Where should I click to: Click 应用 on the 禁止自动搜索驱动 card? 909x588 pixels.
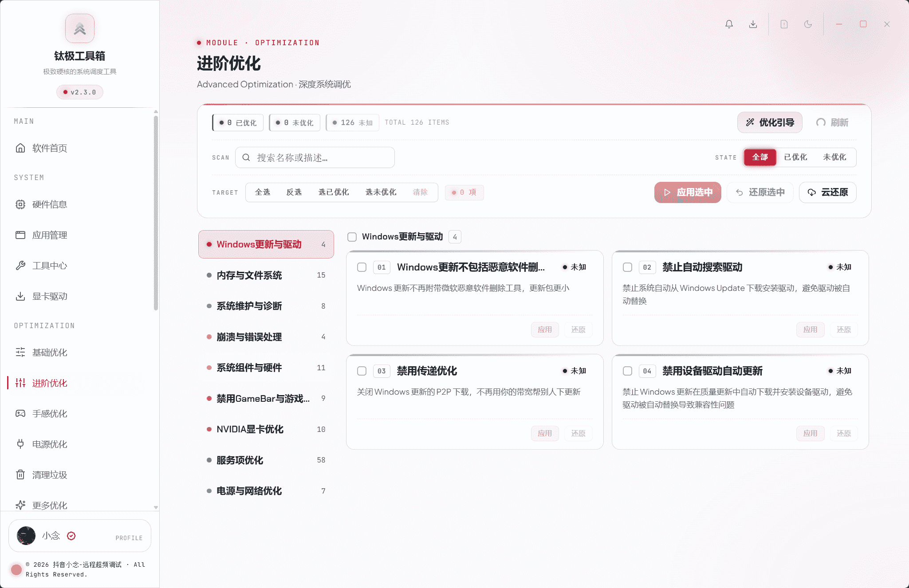(810, 329)
